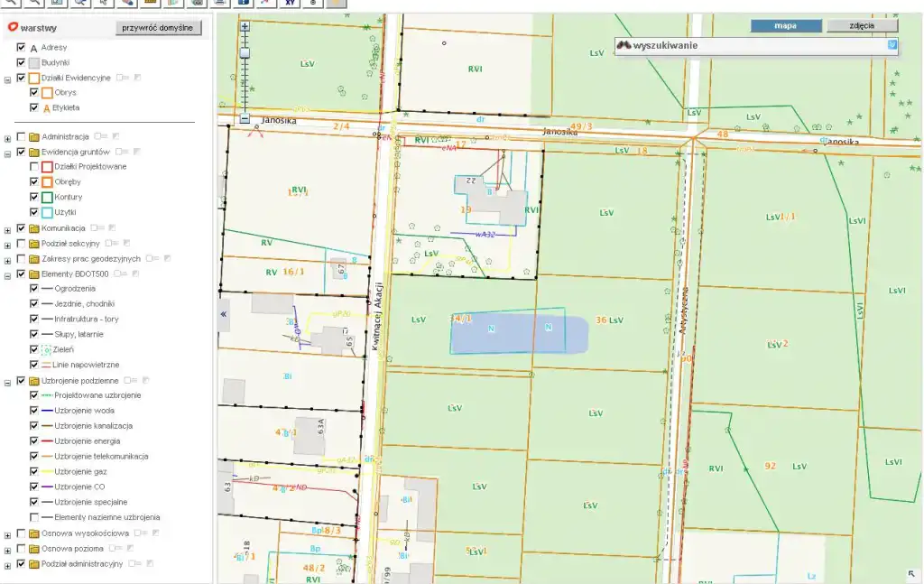
Task: Collapse the layers side panel with double-arrow
Action: coord(223,315)
